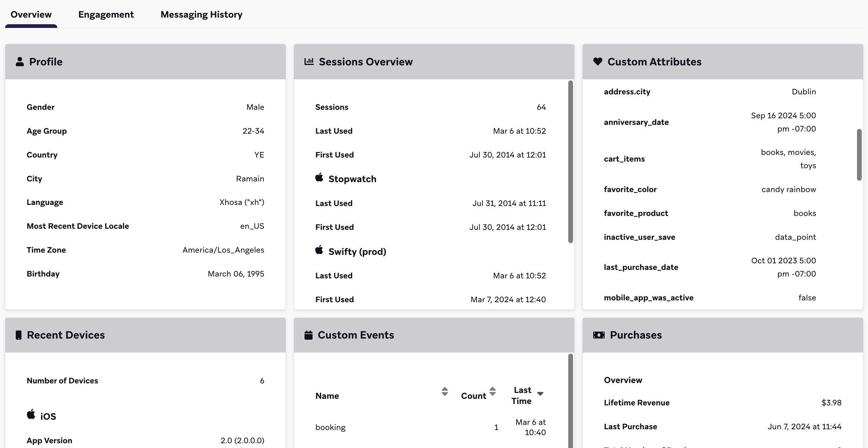868x448 pixels.
Task: Click Apple icon beside iOS heading
Action: tap(31, 415)
